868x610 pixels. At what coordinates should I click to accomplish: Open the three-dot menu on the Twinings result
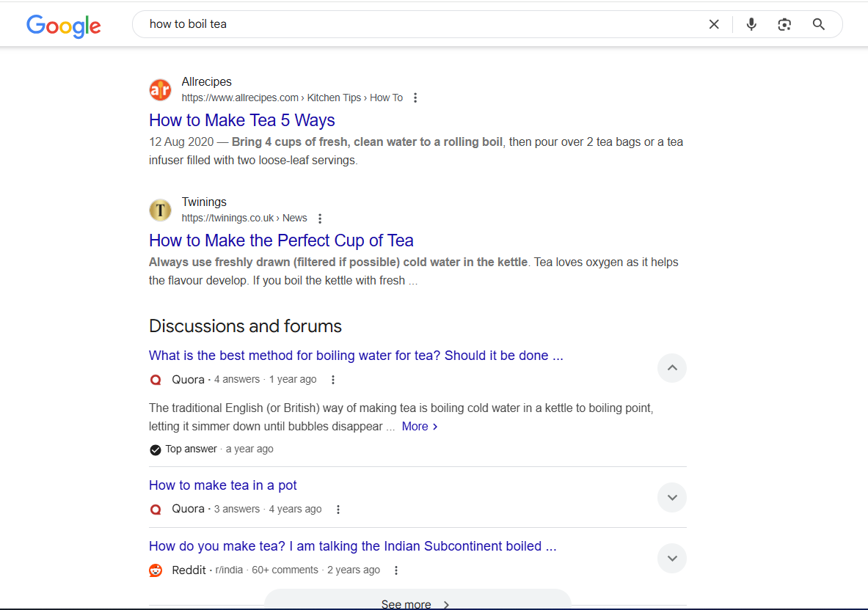coord(320,218)
